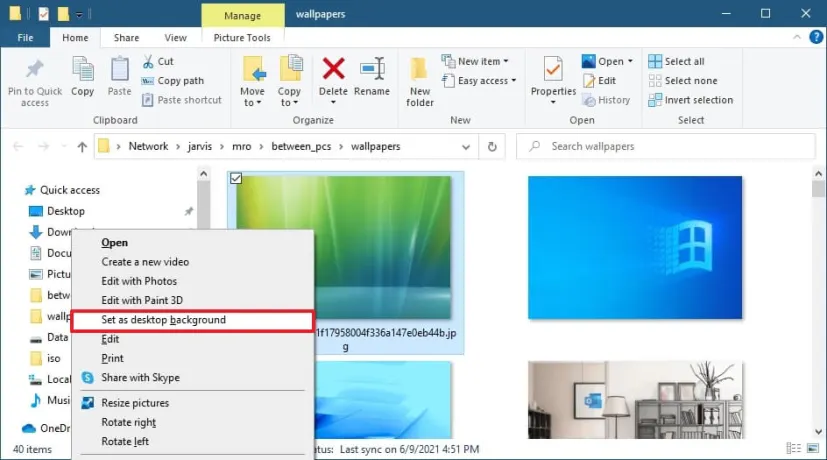Click Invert selection
Screen dimensions: 827x460
pyautogui.click(x=690, y=100)
